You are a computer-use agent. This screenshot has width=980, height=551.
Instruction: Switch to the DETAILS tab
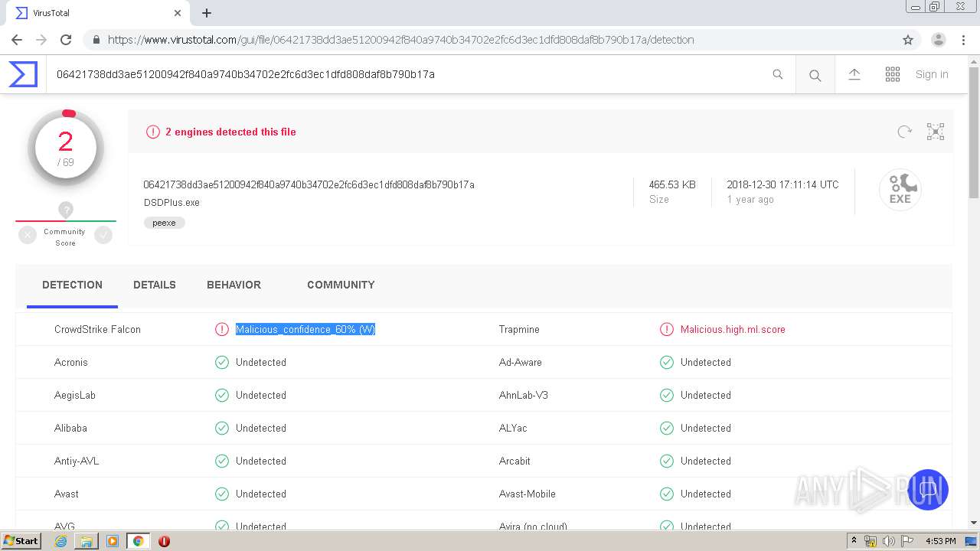[x=155, y=285]
